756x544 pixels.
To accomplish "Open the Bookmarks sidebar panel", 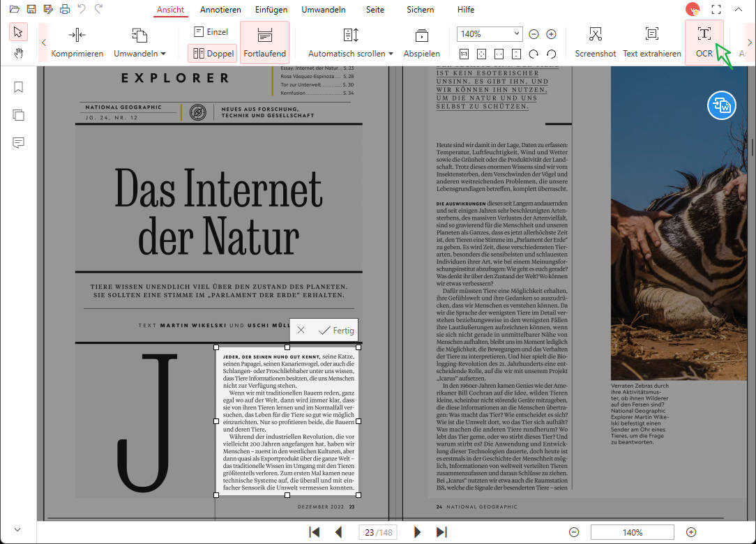I will (x=17, y=87).
